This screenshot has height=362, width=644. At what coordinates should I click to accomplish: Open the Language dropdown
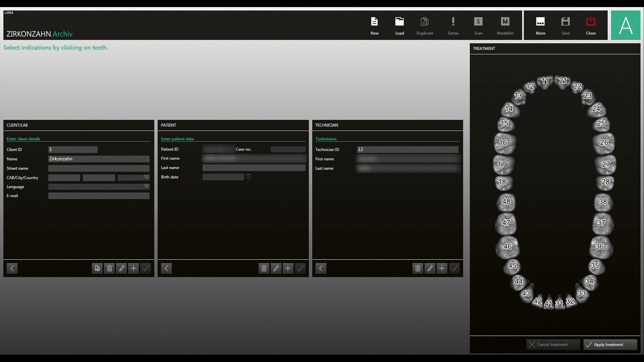coord(146,187)
